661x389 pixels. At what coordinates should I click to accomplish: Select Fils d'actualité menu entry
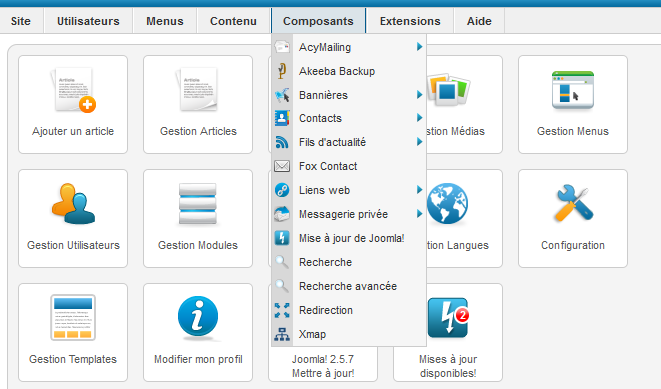tap(332, 142)
